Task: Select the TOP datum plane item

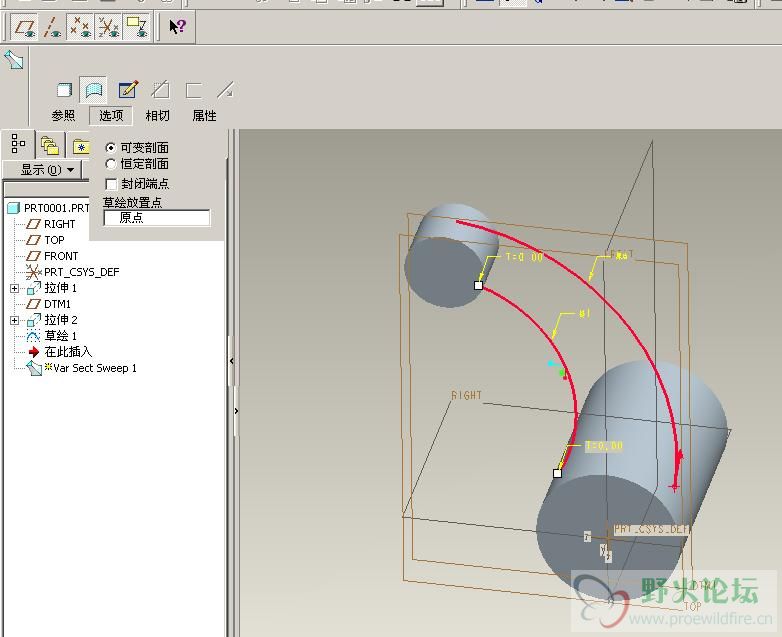Action: pyautogui.click(x=45, y=240)
